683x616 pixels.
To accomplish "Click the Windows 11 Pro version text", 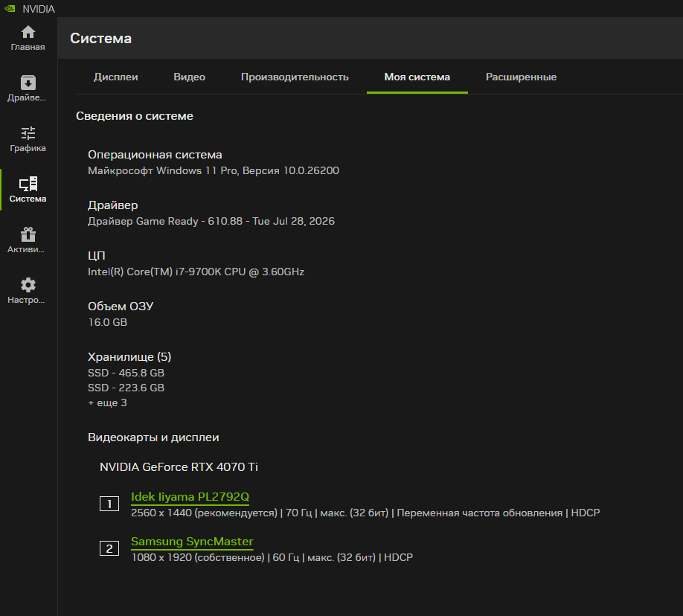I will tap(214, 171).
